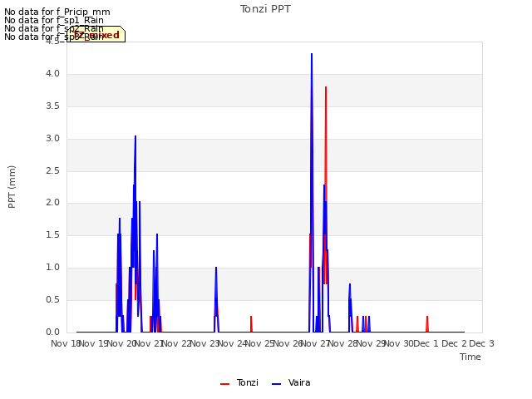Click the 3.5 y-axis tick label
Screen dimensions: 532x399
(52, 106)
